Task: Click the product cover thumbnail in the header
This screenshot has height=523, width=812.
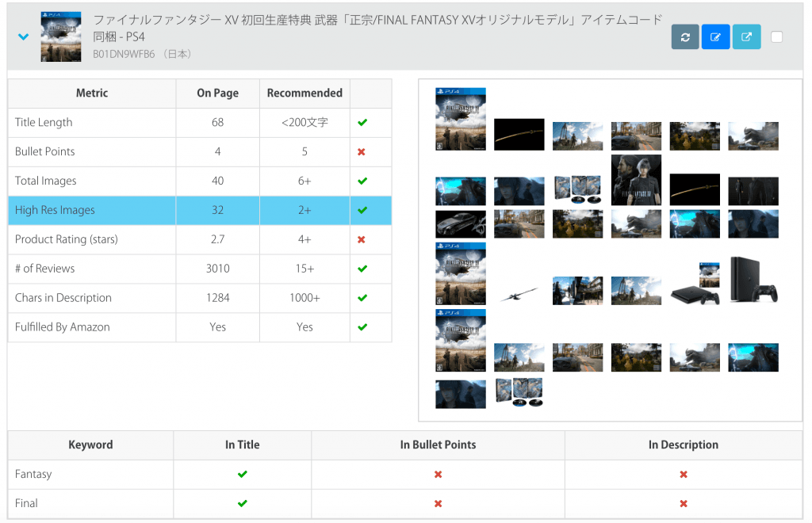Action: click(x=61, y=36)
